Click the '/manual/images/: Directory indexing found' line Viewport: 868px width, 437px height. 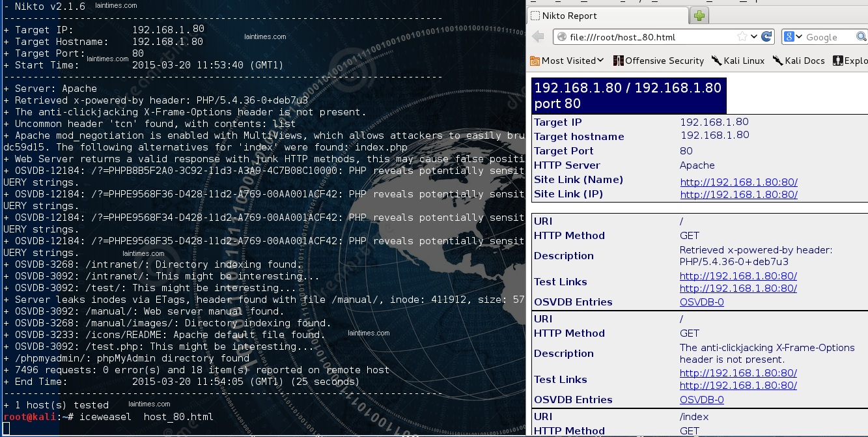coord(167,323)
